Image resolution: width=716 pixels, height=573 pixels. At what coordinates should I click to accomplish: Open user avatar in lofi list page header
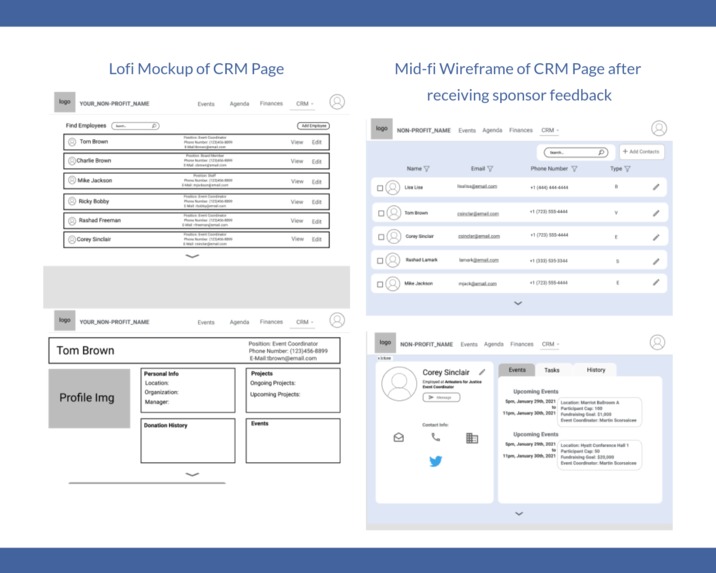[x=337, y=102]
